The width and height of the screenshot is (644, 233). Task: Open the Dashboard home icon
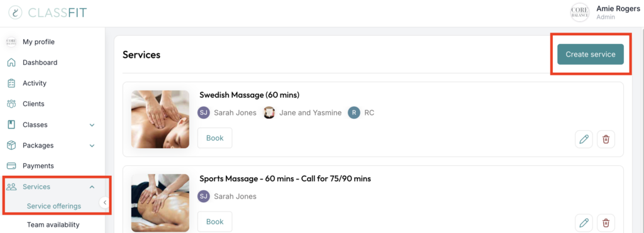(11, 63)
